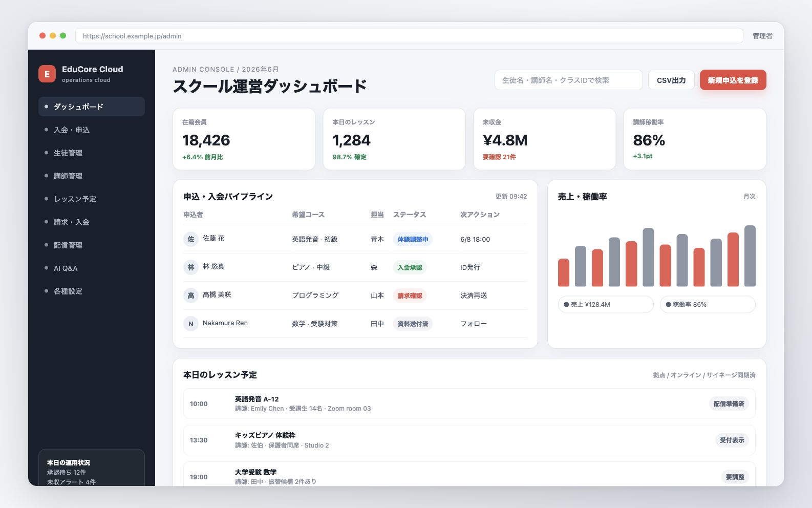Click the 6/8 18:00 next action cell
This screenshot has width=812, height=508.
point(475,239)
